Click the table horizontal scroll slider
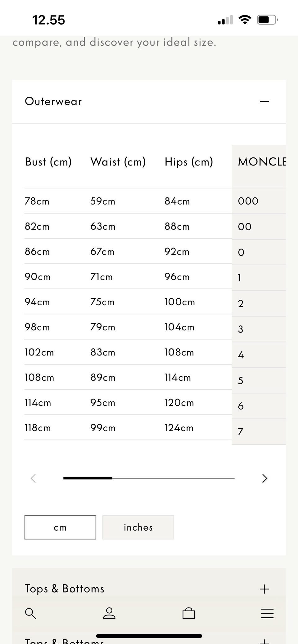This screenshot has height=644, width=298. pyautogui.click(x=149, y=479)
